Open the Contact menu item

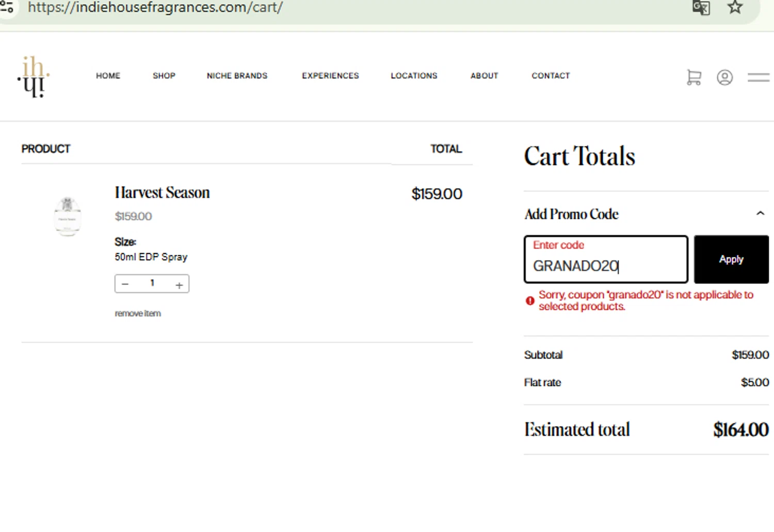[x=551, y=76]
